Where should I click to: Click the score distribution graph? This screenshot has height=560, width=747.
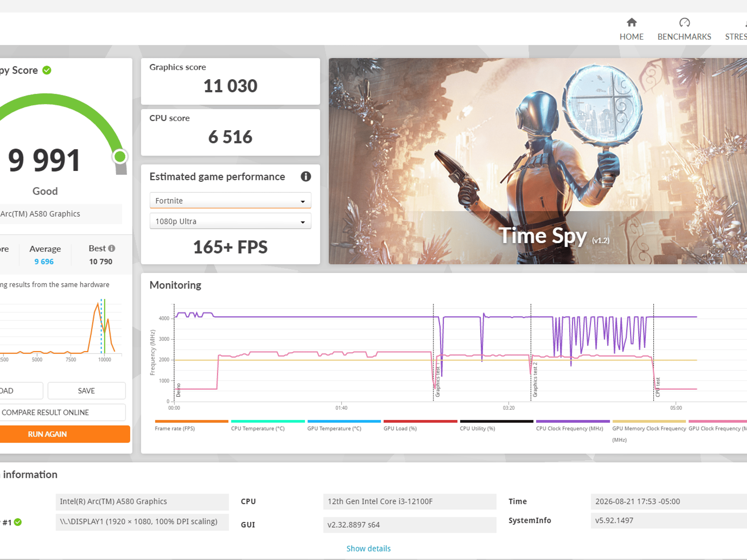point(61,328)
